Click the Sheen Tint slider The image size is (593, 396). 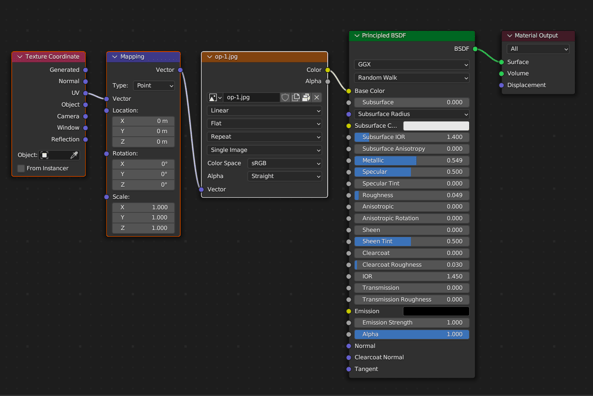click(412, 241)
